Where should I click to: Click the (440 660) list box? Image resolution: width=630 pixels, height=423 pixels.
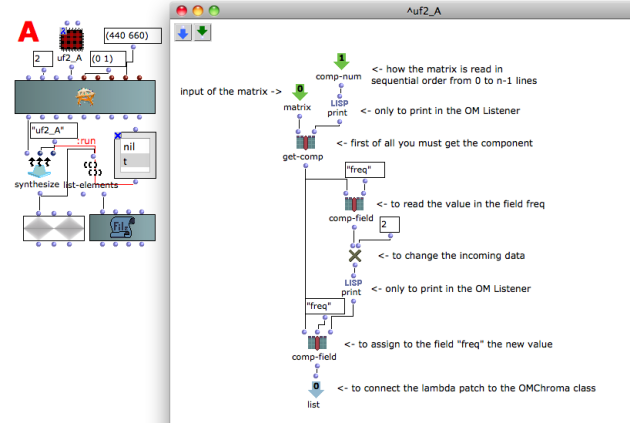click(x=133, y=36)
